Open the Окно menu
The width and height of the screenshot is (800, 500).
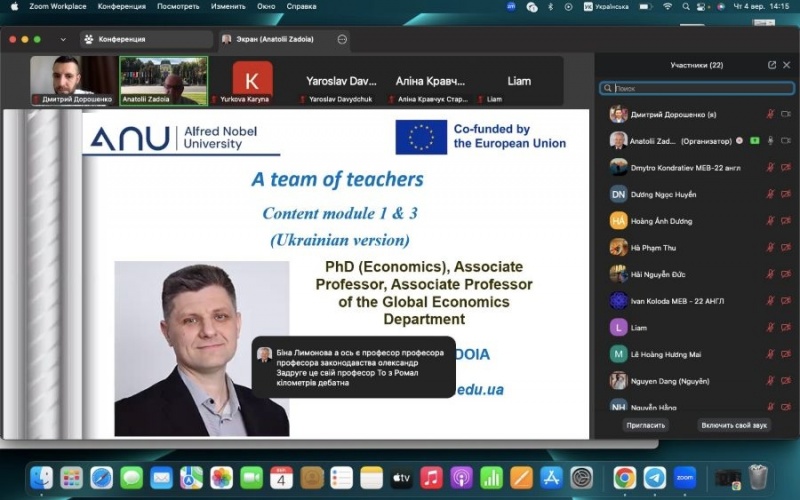pos(266,7)
